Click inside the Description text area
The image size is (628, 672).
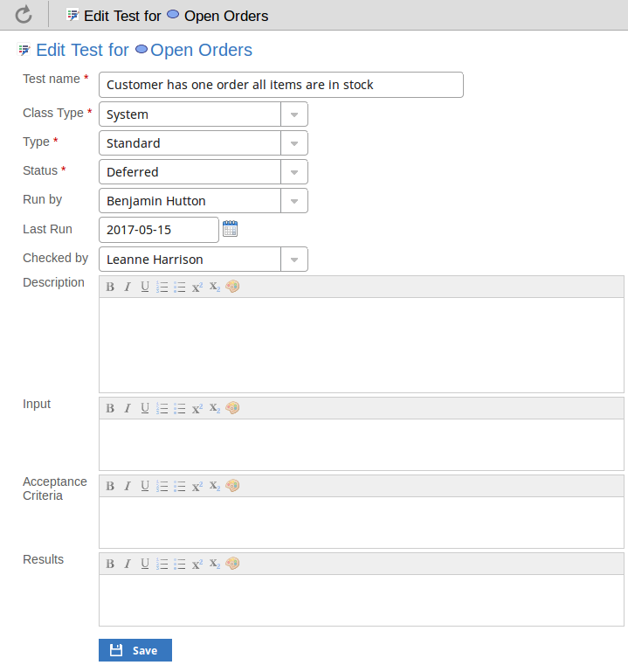pyautogui.click(x=361, y=344)
